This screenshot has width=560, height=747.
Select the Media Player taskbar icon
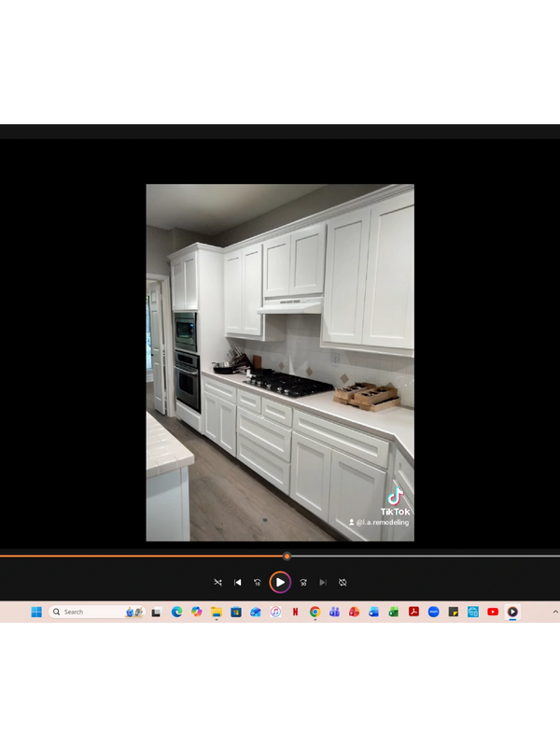pos(512,612)
